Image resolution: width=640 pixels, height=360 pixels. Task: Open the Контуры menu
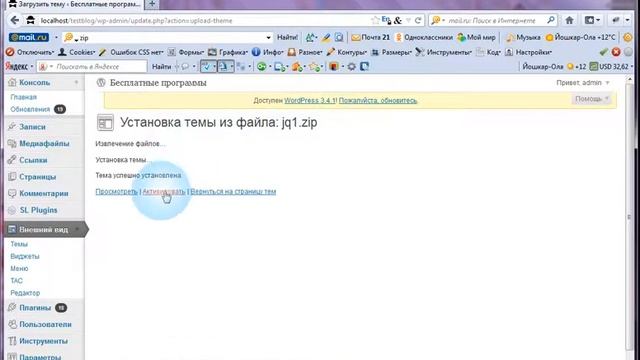347,52
